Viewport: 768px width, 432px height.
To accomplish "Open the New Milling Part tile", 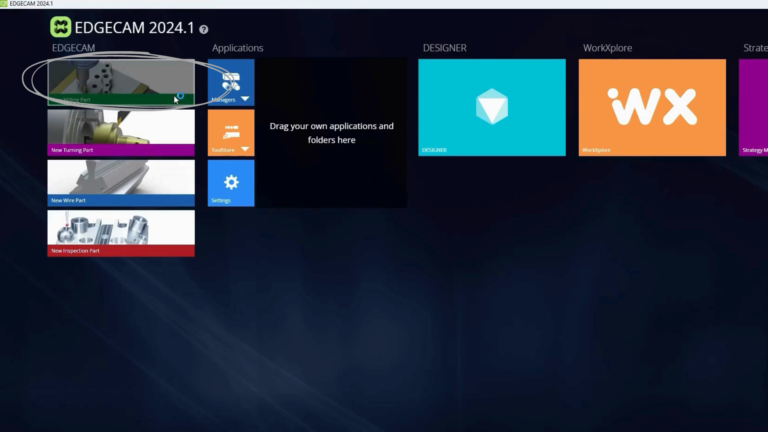I will pos(120,82).
